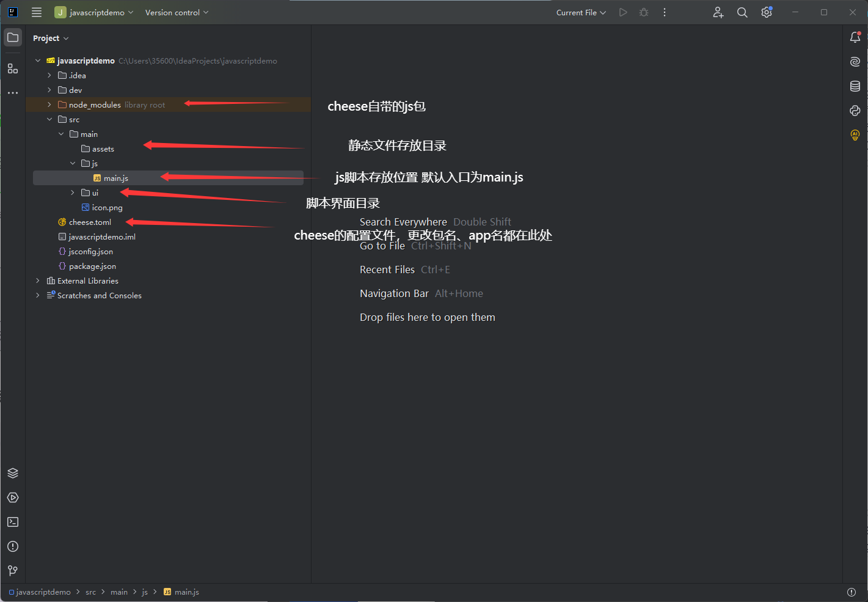Select the Scratches and Consoles label
The height and width of the screenshot is (602, 868).
(x=100, y=295)
